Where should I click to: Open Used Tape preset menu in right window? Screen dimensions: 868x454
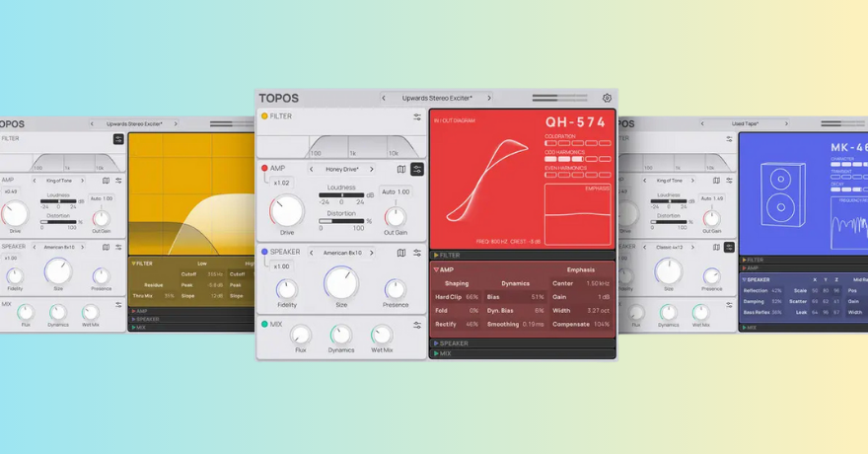pos(745,123)
